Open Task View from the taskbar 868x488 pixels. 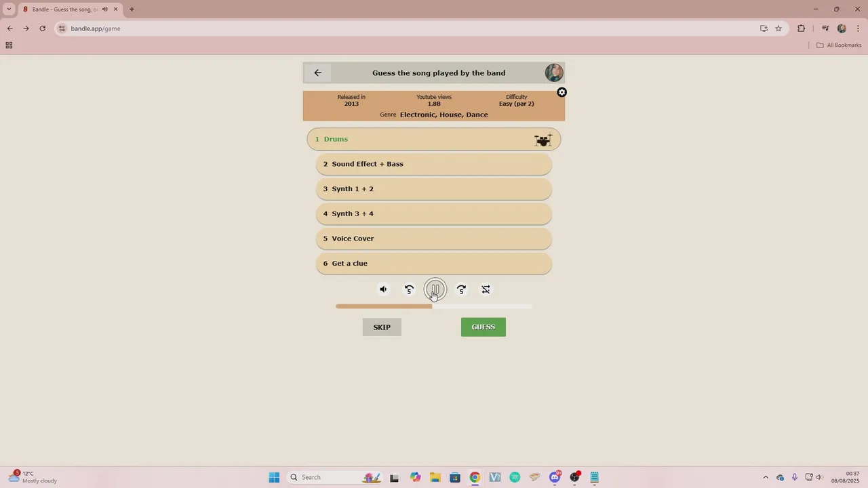coord(394,477)
